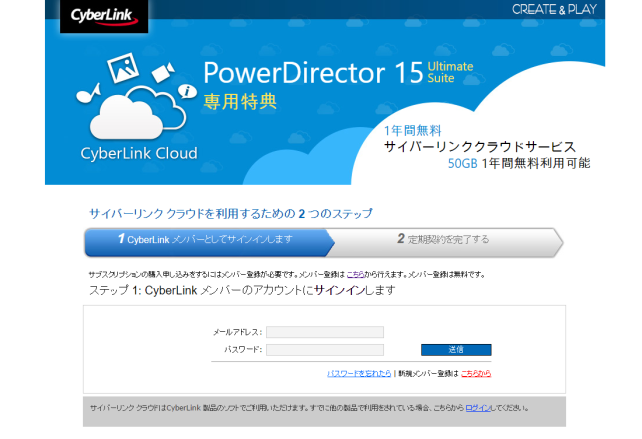Click the PowerDirector 15 title text

[x=313, y=73]
